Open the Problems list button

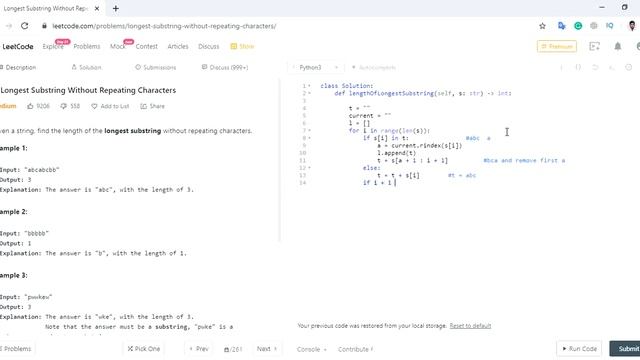click(x=16, y=349)
